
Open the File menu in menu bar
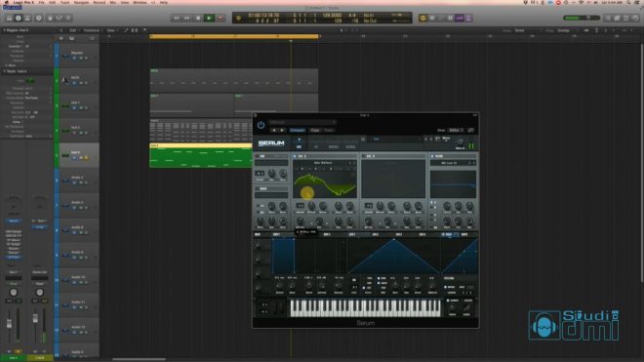pos(42,3)
